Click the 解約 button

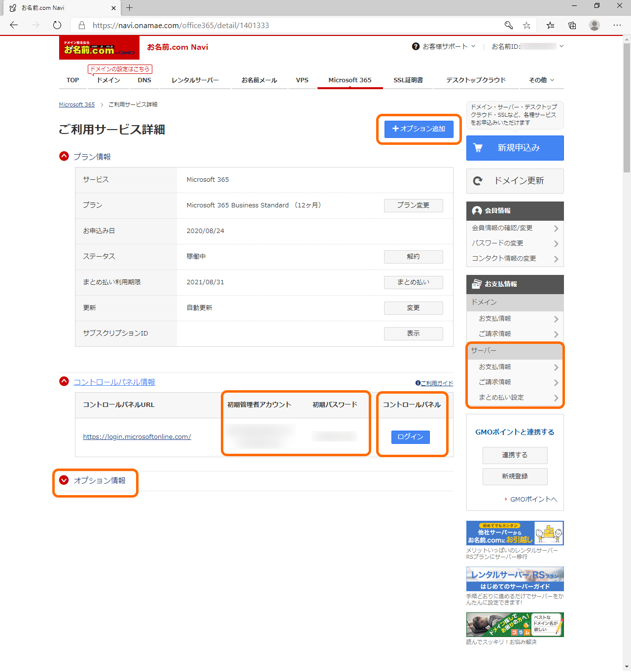414,257
